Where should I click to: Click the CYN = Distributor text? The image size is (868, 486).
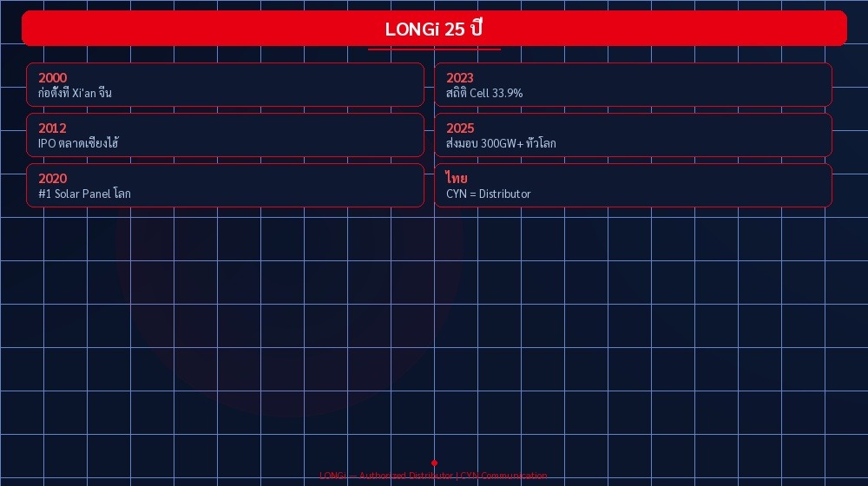pyautogui.click(x=488, y=194)
